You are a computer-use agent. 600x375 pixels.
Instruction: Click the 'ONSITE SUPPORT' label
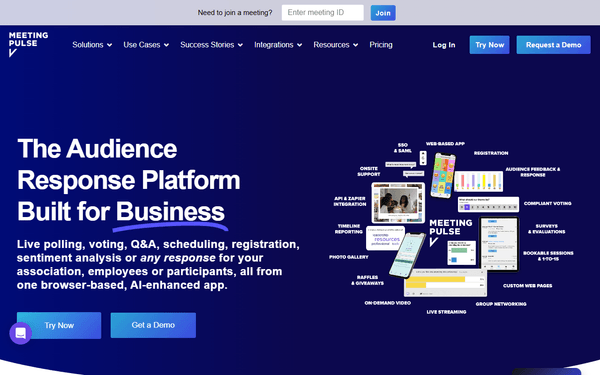(x=369, y=171)
